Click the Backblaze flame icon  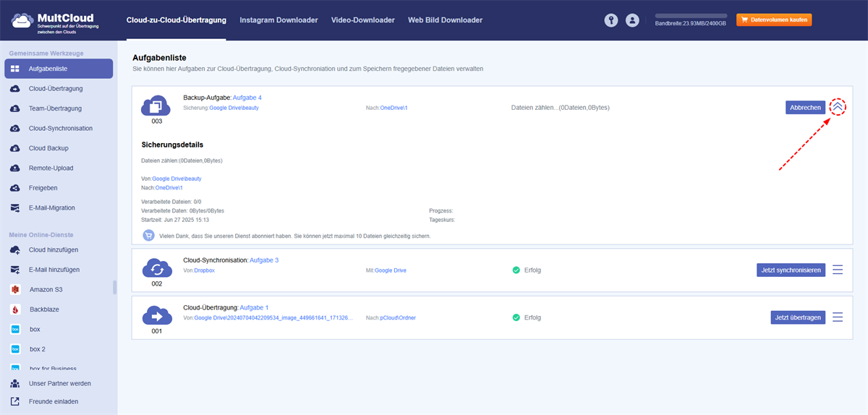pyautogui.click(x=15, y=309)
